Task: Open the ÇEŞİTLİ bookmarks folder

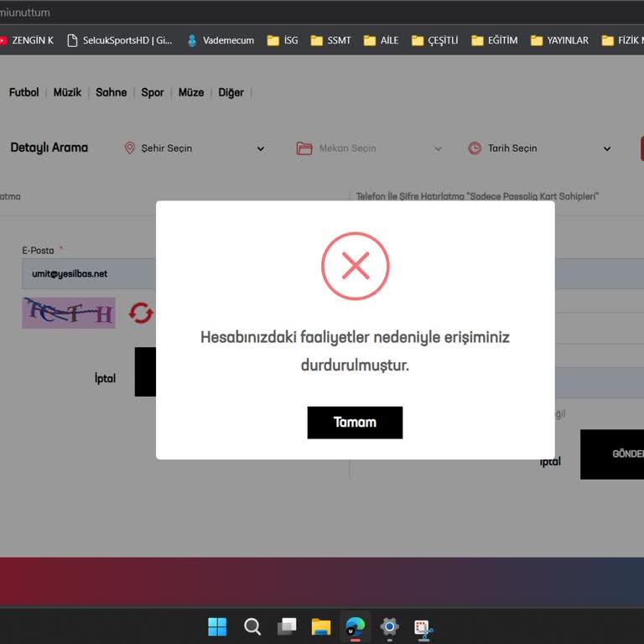Action: [434, 40]
